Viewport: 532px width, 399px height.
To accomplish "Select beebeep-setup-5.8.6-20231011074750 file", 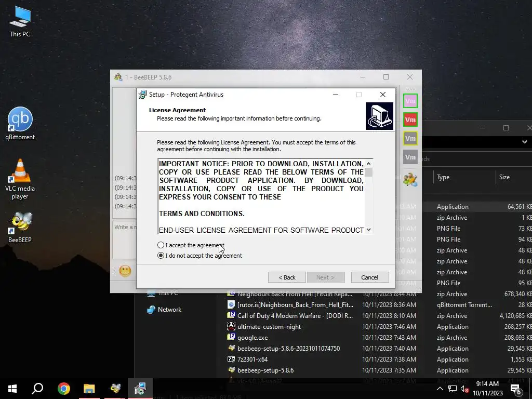I will click(288, 349).
